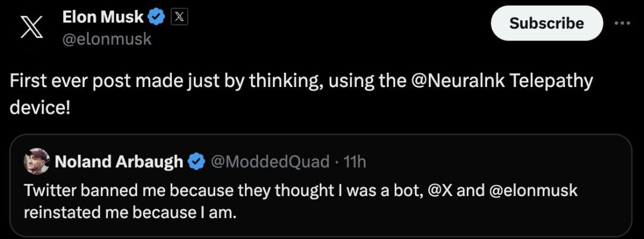Click Noland Arbaugh's verified badge
This screenshot has height=239, width=644.
pos(197,162)
